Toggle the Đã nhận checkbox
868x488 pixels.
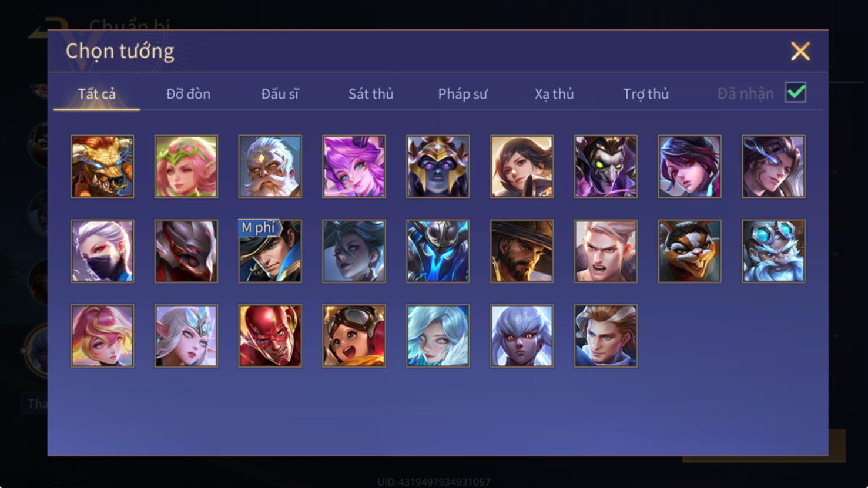pos(796,93)
